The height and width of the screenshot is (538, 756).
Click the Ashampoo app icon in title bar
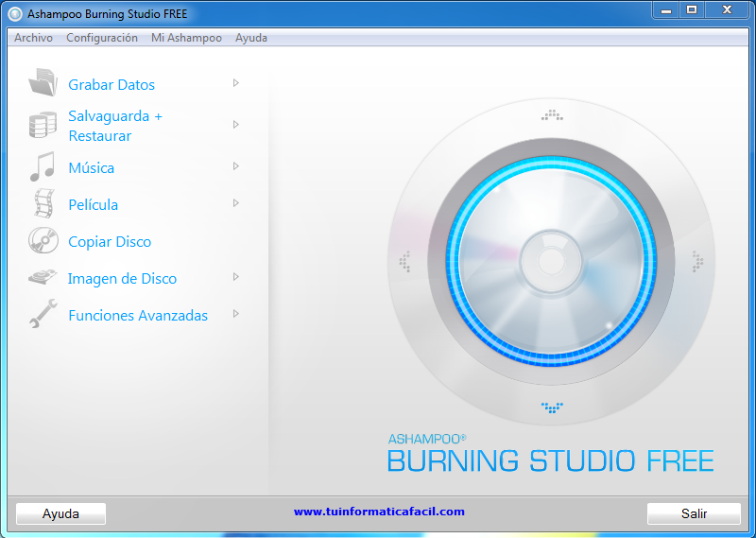[15, 14]
